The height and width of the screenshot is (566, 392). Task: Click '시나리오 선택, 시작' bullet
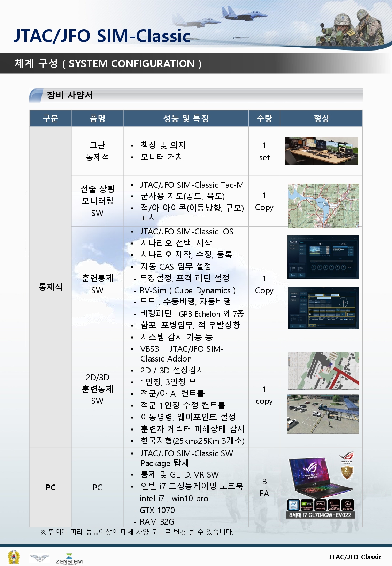176,243
